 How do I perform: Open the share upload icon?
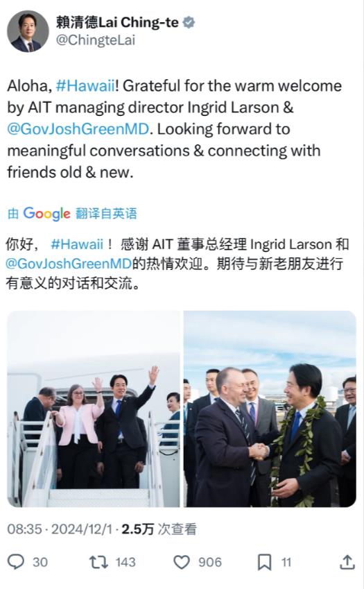tap(347, 562)
